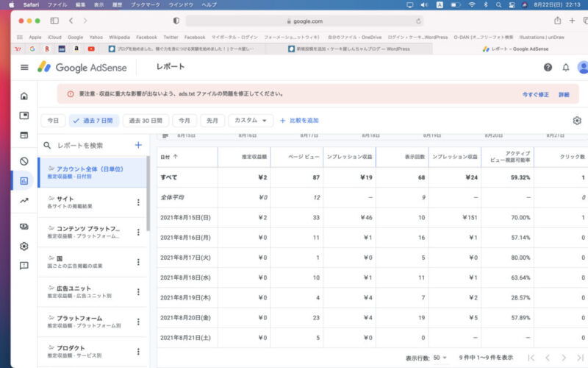
Task: Open more options for サイト report
Action: tap(138, 202)
